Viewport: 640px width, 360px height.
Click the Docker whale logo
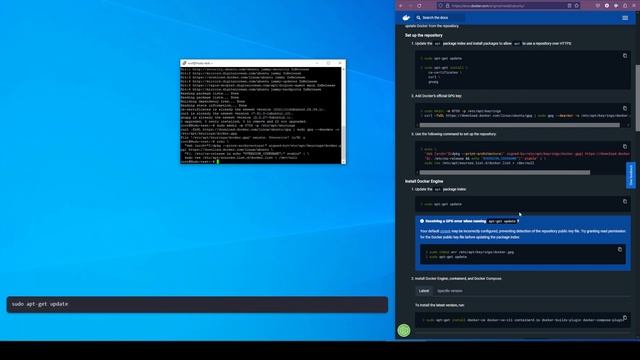click(x=406, y=18)
